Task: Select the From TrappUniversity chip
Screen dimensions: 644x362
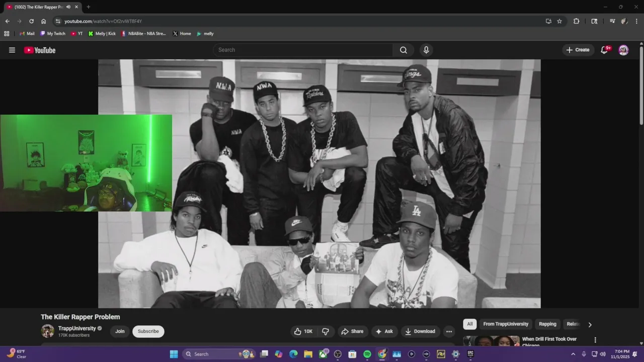Action: 506,324
